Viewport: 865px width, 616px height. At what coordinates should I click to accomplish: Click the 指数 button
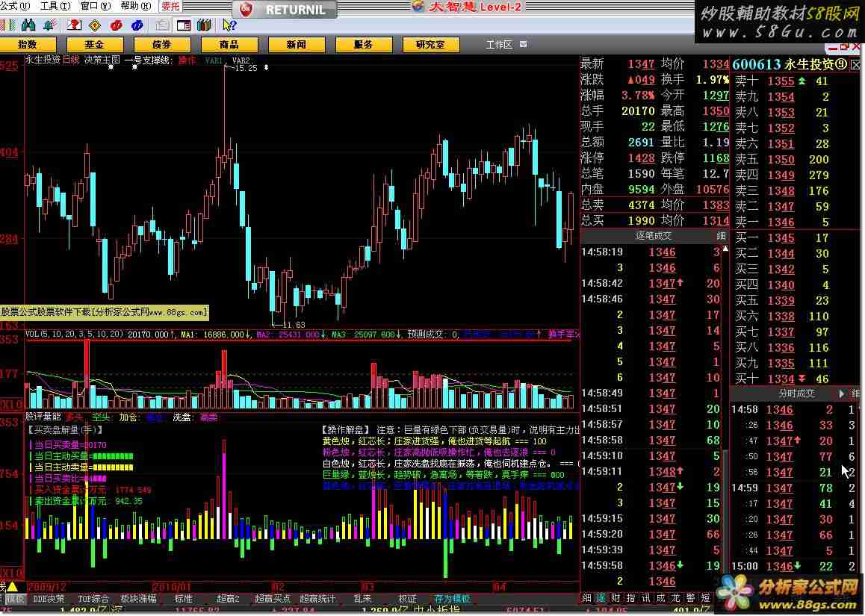(x=28, y=45)
